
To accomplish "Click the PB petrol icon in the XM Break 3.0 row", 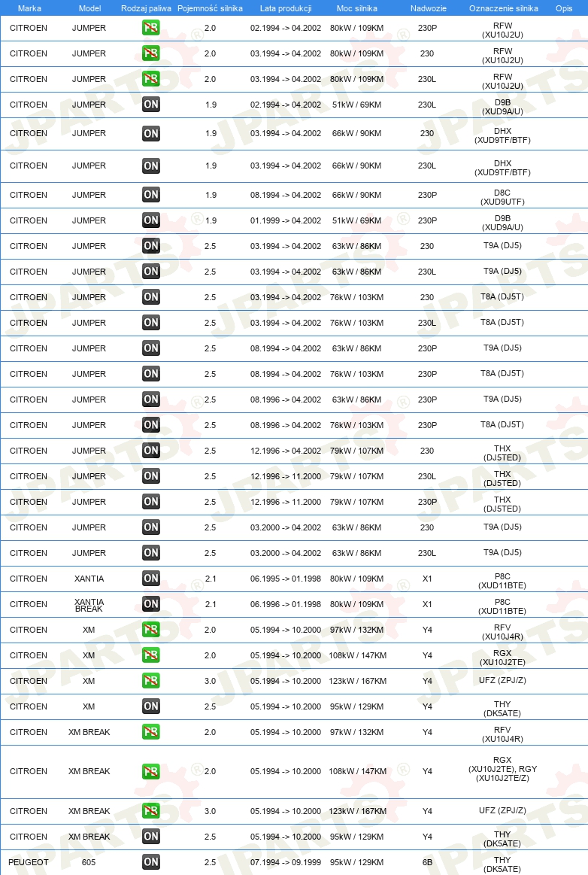I will pos(150,811).
